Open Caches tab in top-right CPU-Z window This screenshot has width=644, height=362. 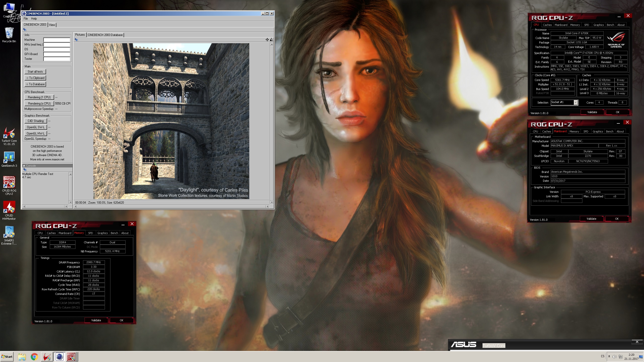547,25
